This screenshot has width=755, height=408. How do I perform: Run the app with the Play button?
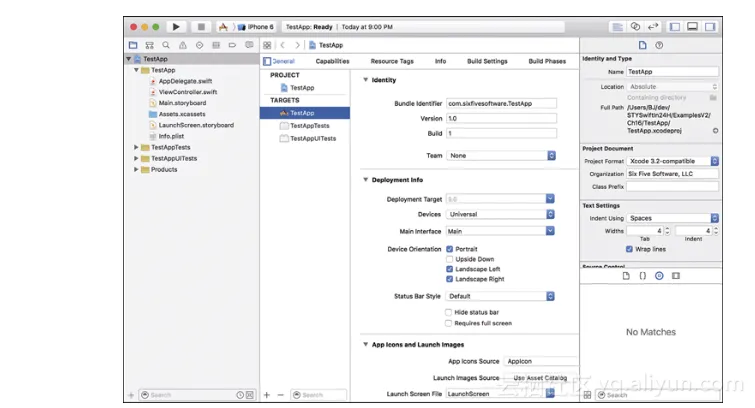tap(176, 27)
